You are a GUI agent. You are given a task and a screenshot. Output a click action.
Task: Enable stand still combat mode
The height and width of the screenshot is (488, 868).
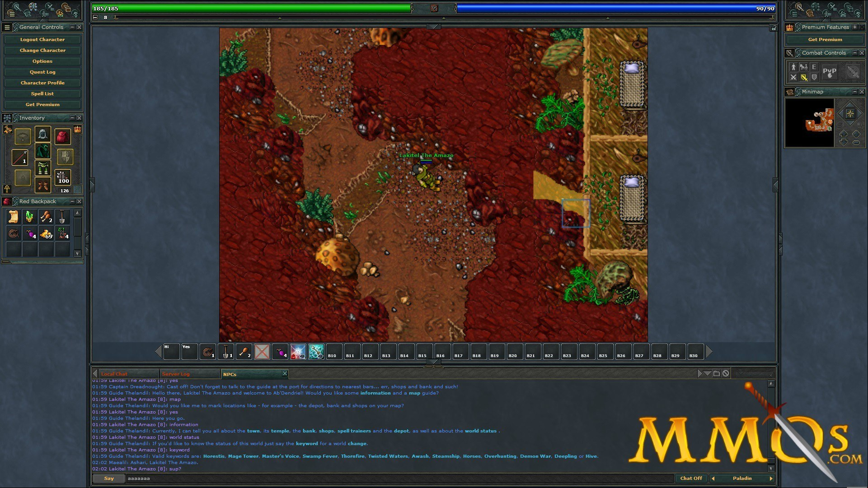tap(793, 67)
